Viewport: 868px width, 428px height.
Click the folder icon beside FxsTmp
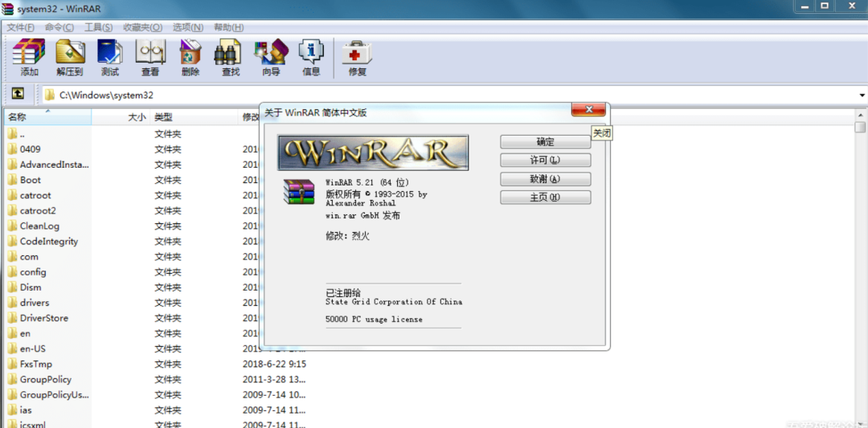click(12, 364)
